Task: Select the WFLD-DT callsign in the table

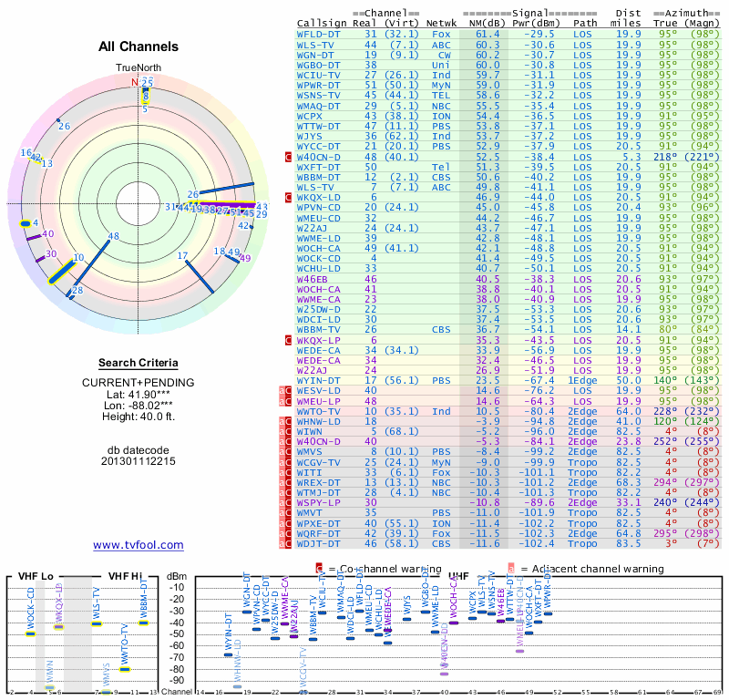Action: coord(321,34)
